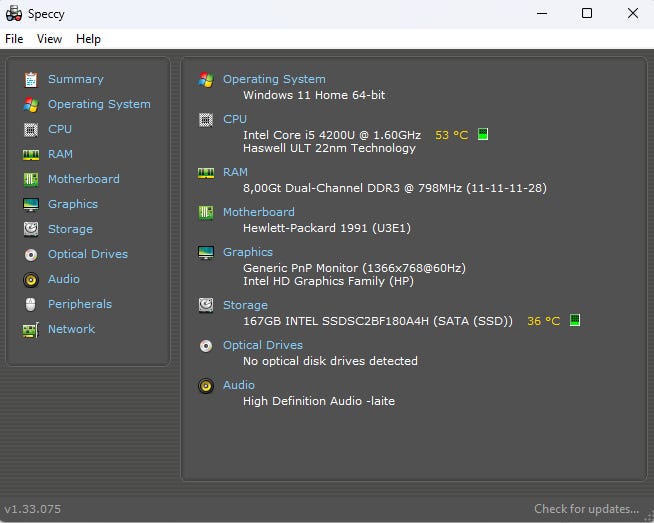654x523 pixels.
Task: Click the green storage temperature indicator icon
Action: click(x=575, y=320)
